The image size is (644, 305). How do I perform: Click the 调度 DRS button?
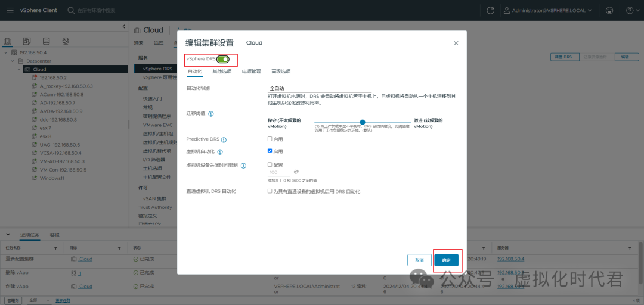click(x=565, y=57)
